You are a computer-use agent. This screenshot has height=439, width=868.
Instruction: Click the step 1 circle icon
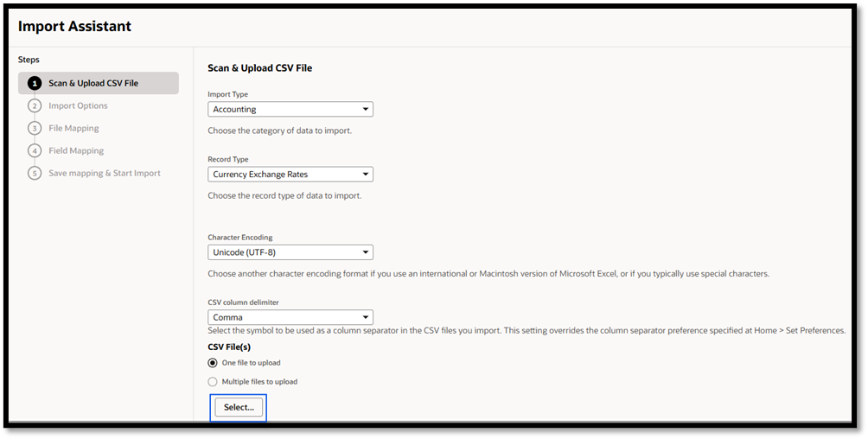pos(35,84)
